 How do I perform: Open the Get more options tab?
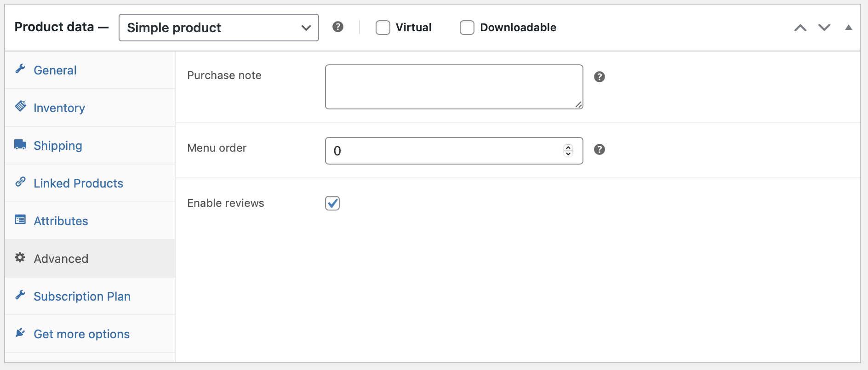point(90,334)
